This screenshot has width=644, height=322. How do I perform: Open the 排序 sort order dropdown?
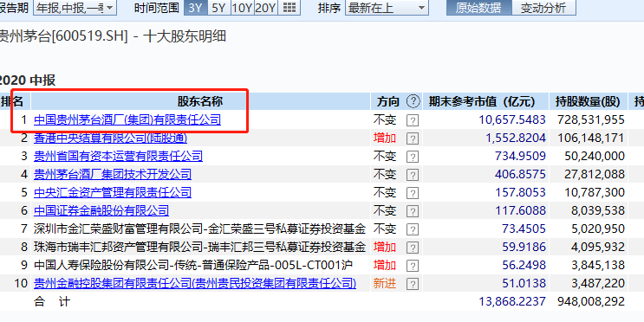click(387, 8)
